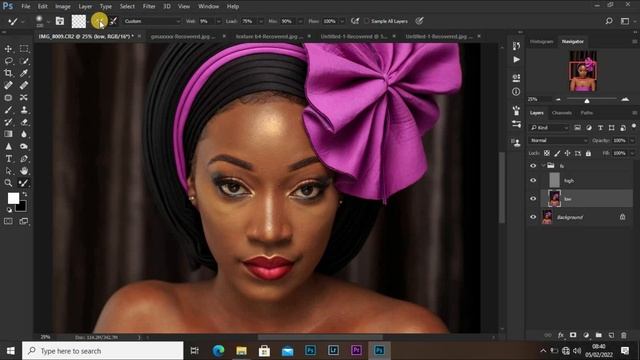640x360 pixels.
Task: Delete layer trash icon
Action: click(624, 335)
